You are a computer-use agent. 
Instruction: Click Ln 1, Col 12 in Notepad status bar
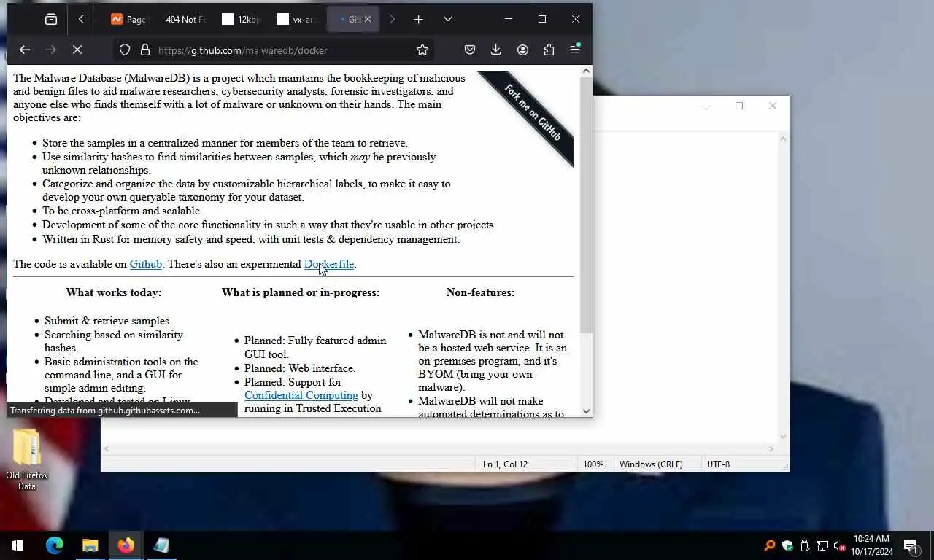coord(505,464)
